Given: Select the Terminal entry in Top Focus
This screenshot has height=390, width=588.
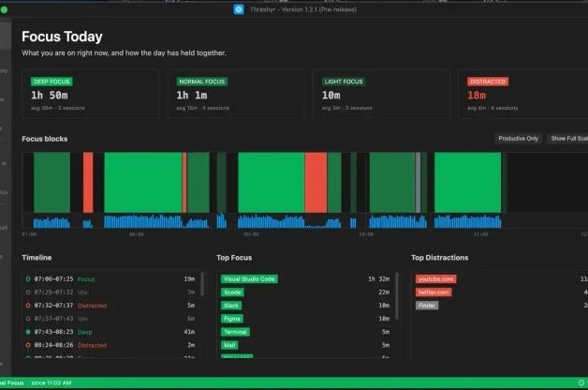Looking at the screenshot, I should [x=235, y=332].
